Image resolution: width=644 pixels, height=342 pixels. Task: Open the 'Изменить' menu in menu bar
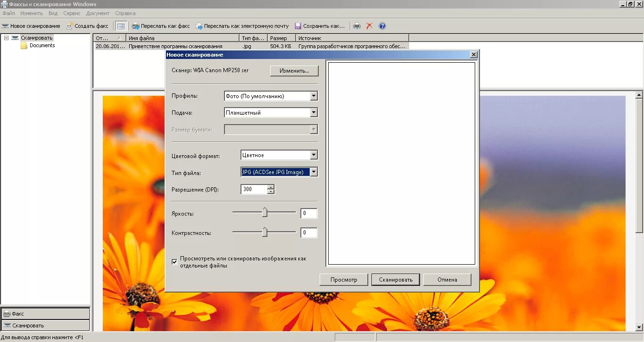point(32,13)
